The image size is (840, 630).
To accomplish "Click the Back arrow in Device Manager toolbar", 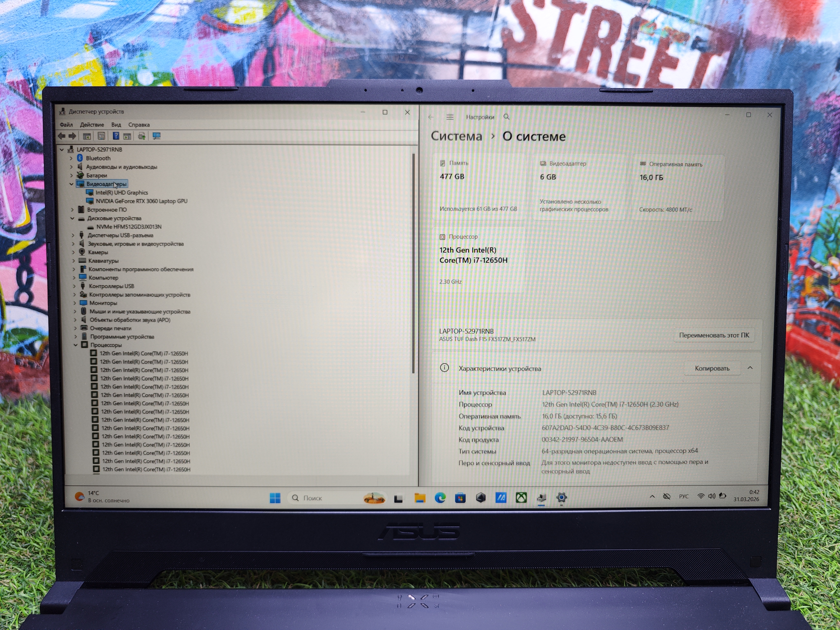I will 62,136.
